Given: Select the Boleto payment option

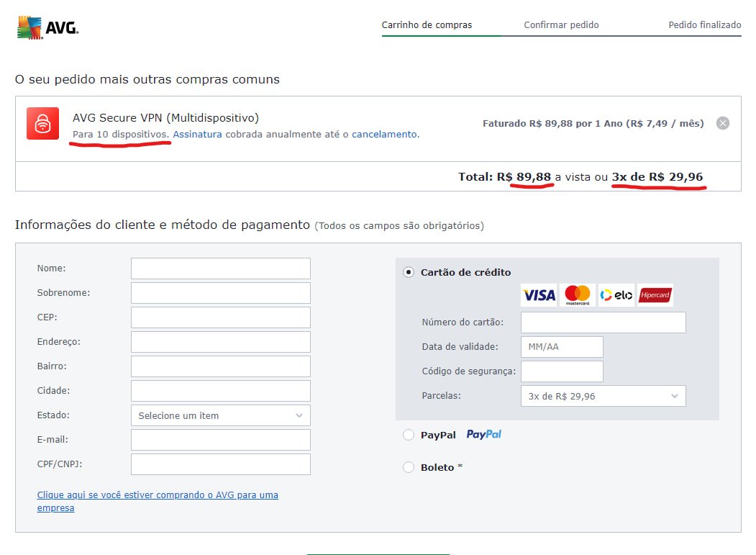Looking at the screenshot, I should point(409,467).
